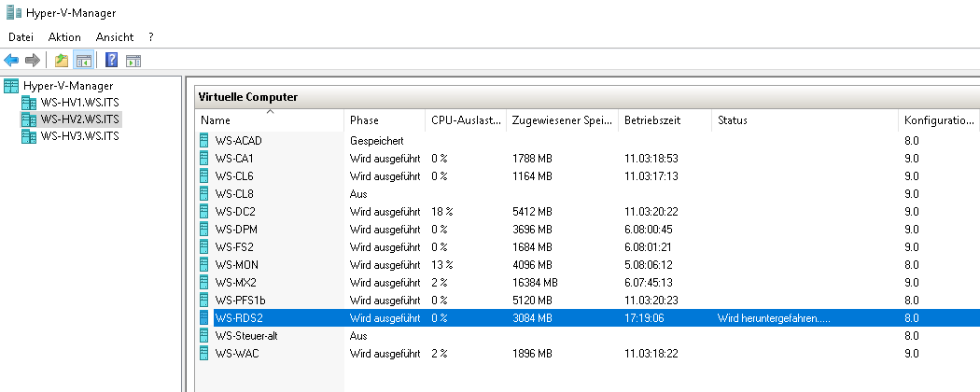Viewport: 980px width, 392px height.
Task: Click the VM icon beside WS-MON
Action: (x=203, y=264)
